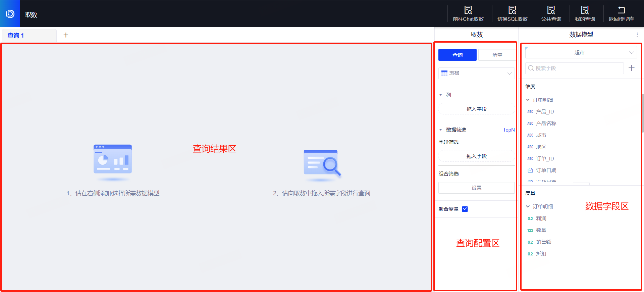Click the 清空 button
This screenshot has height=292, width=644.
pos(497,55)
